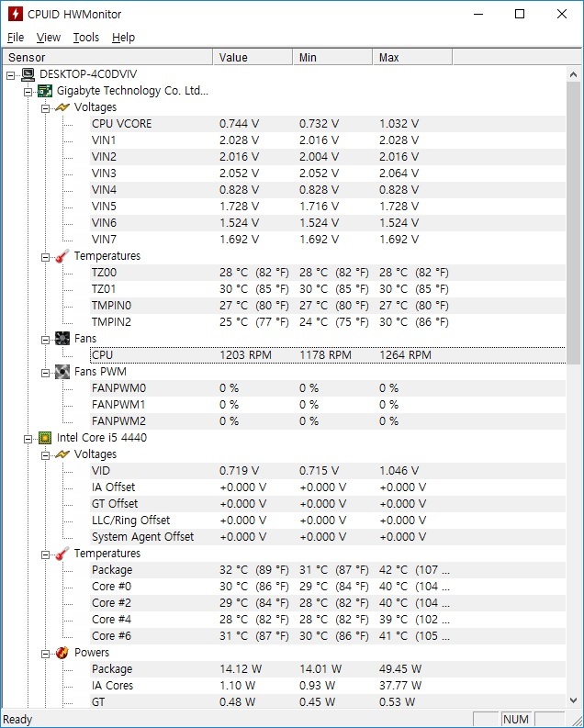Select the VIN7 voltage row
584x728 pixels.
coord(328,240)
